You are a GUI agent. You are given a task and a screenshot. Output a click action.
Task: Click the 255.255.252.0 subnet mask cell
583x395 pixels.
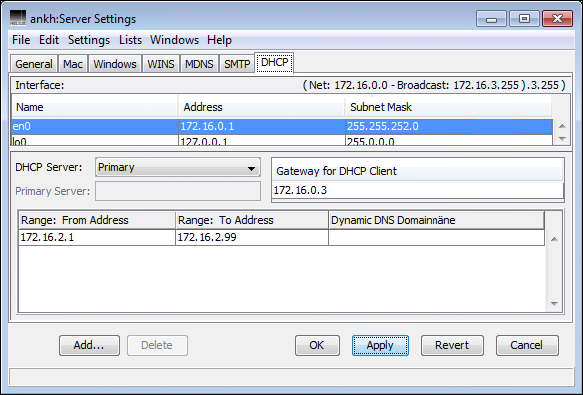click(x=449, y=126)
